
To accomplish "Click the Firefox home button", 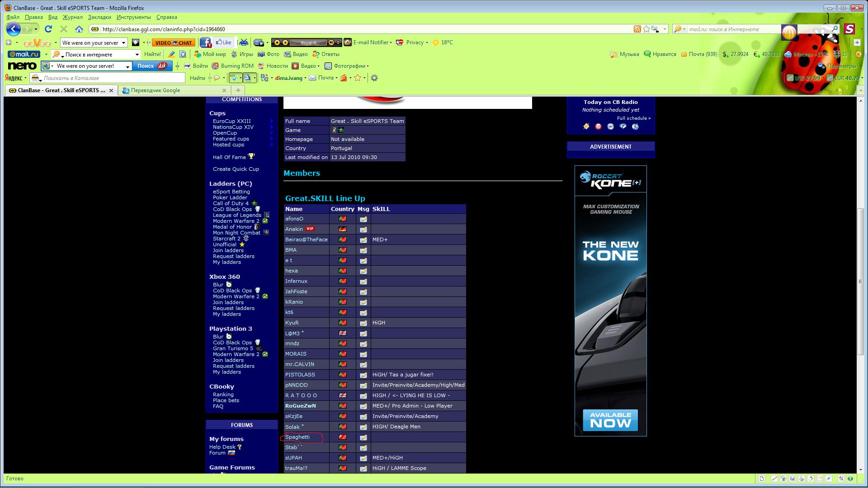I will (x=79, y=29).
